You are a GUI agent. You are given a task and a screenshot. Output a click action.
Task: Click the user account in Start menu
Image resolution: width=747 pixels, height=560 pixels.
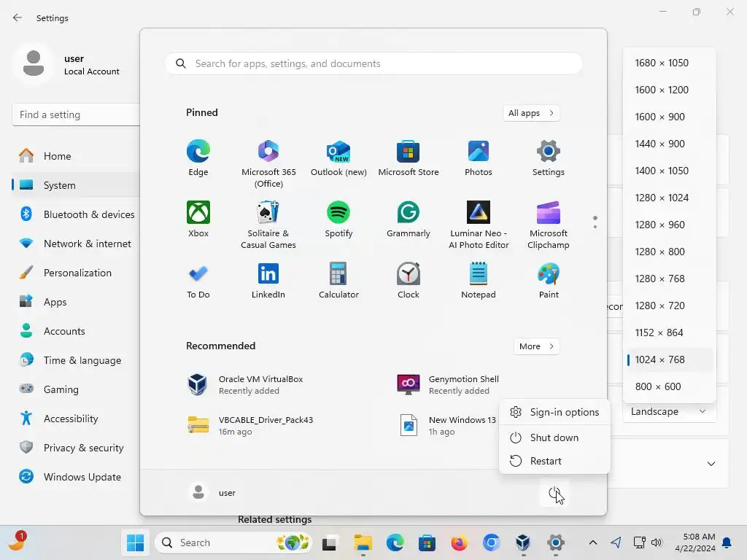[212, 493]
